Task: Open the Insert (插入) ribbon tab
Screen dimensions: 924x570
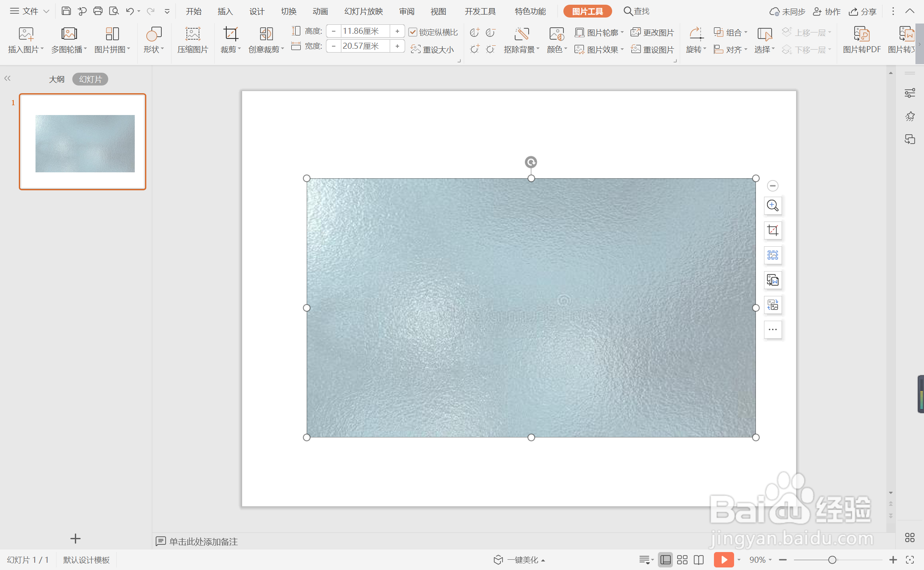Action: coord(225,11)
